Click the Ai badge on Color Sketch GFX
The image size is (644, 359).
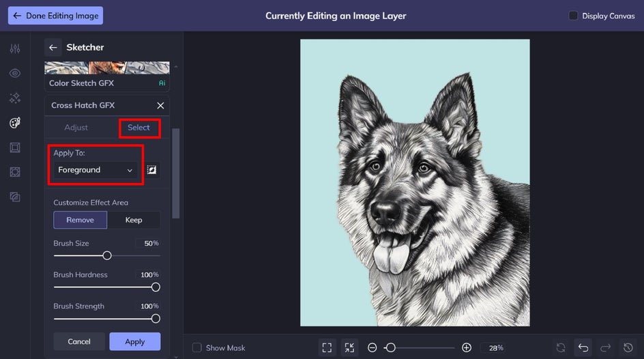pyautogui.click(x=162, y=83)
